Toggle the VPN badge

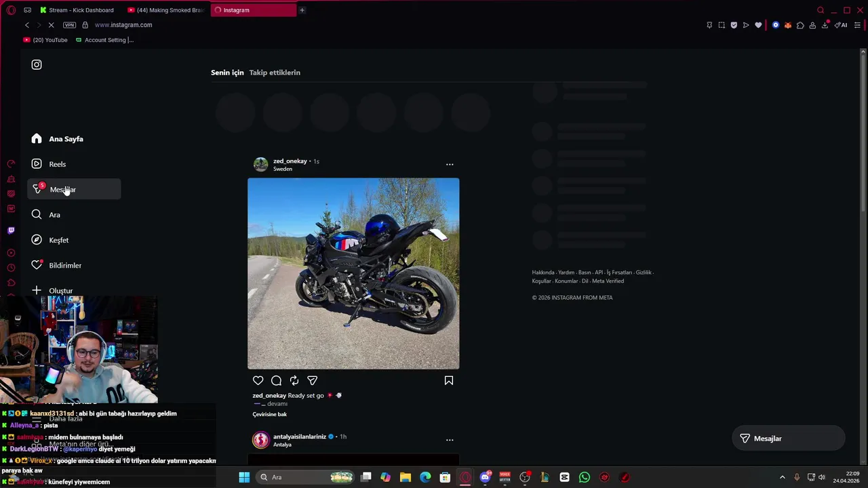69,25
